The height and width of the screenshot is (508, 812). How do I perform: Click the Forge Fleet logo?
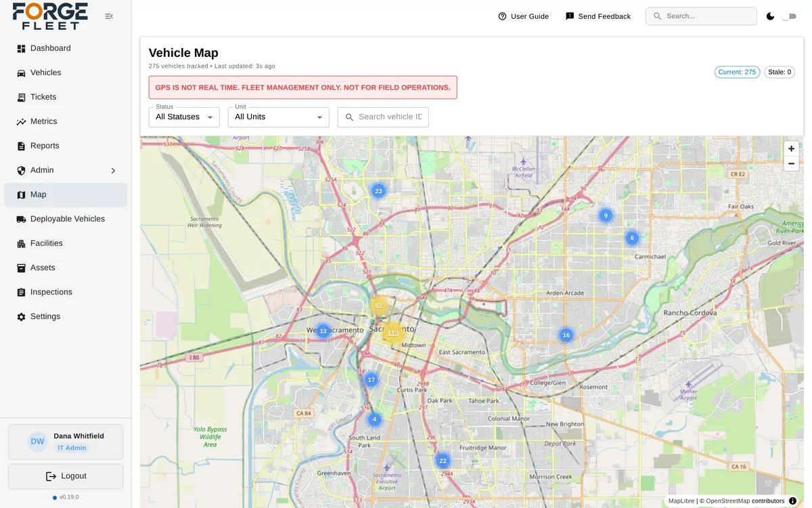coord(50,16)
